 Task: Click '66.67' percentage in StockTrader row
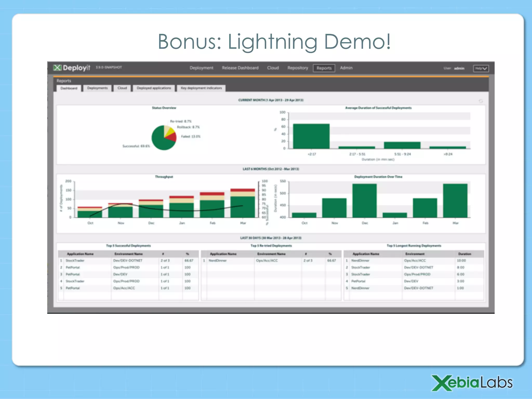189,261
